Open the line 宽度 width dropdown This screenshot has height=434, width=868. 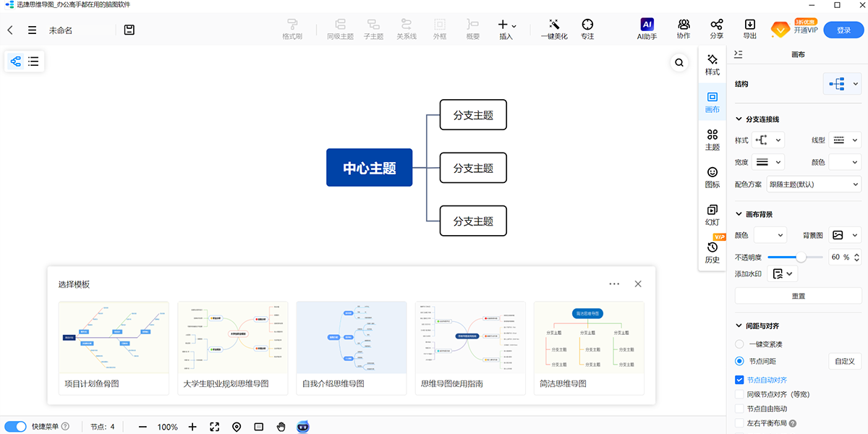(768, 163)
